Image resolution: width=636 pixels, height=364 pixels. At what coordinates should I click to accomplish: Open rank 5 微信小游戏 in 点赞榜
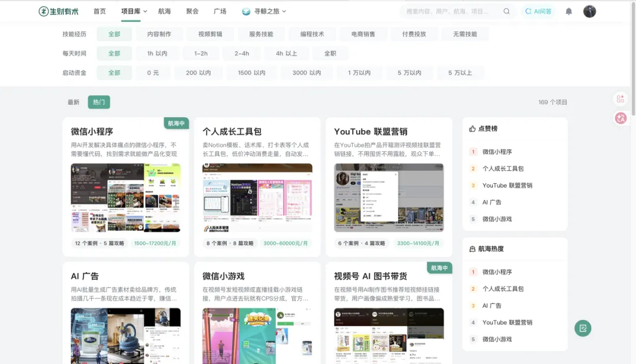(x=497, y=219)
